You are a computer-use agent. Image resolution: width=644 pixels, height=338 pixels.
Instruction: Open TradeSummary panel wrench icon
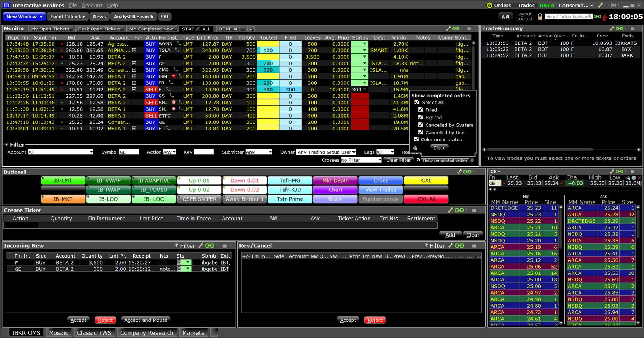pos(612,28)
